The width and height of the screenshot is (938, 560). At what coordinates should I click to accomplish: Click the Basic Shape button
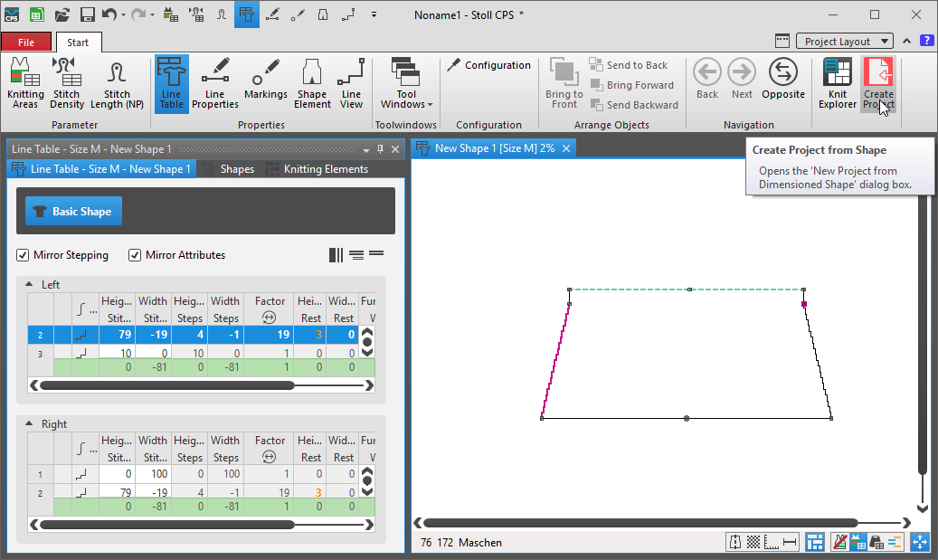(x=73, y=212)
